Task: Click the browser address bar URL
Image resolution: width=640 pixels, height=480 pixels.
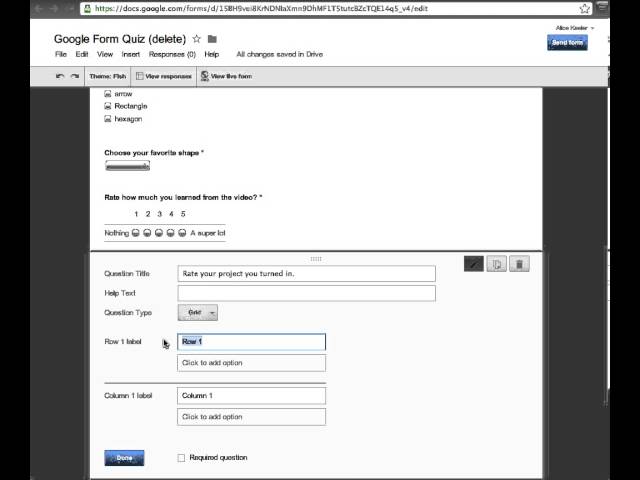Action: coord(261,8)
